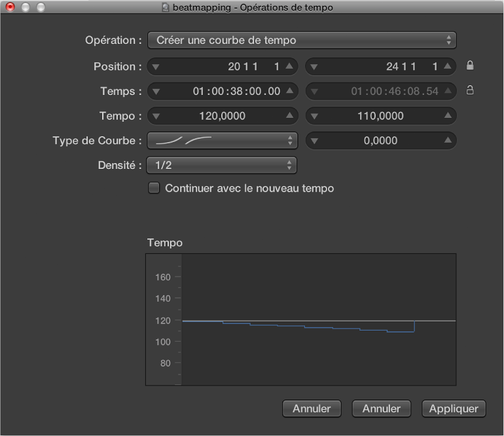Open the Opération dropdown menu
This screenshot has height=436, width=504.
coord(302,40)
